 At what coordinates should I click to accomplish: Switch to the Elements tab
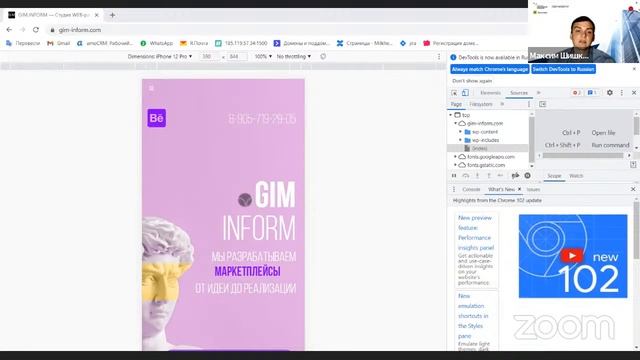[x=490, y=93]
